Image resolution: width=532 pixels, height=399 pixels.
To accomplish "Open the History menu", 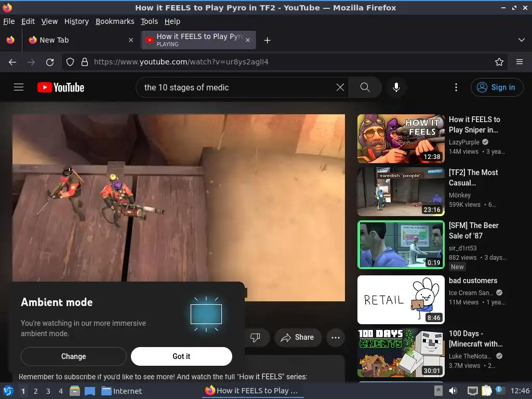I will point(77,21).
